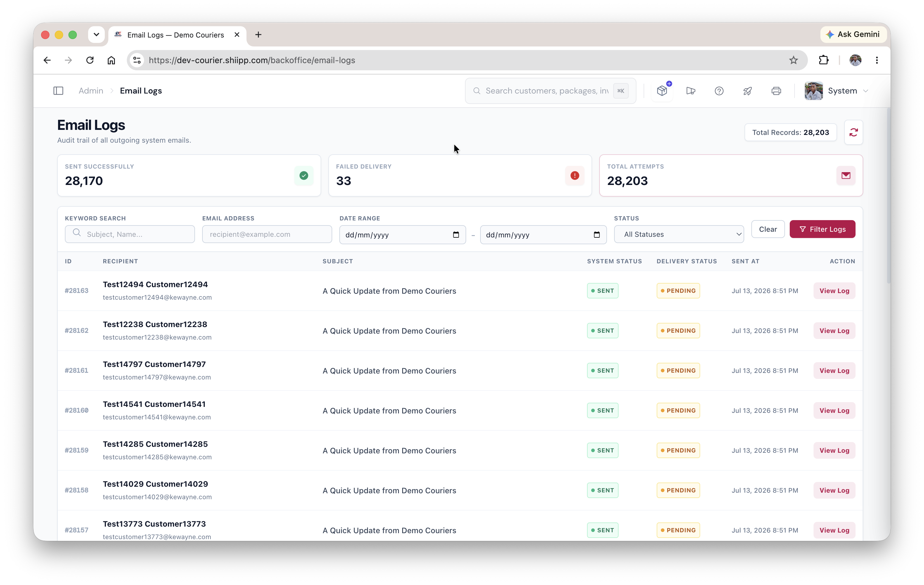924x585 pixels.
Task: Click ID #28163 cell
Action: click(77, 291)
